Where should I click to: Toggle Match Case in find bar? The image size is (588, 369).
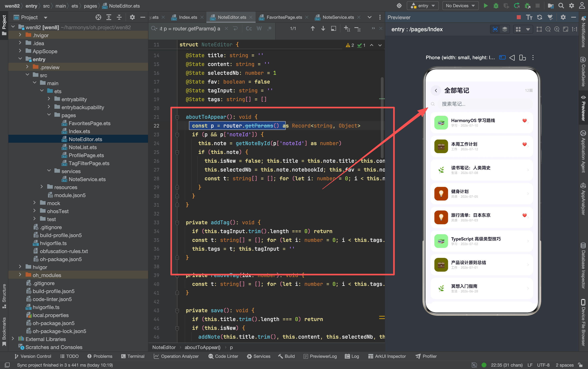(x=249, y=29)
